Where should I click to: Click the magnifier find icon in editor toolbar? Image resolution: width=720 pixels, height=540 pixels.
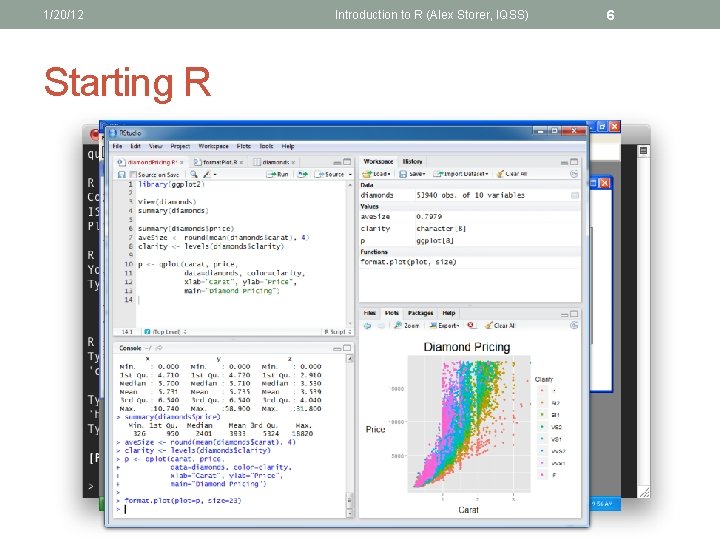click(x=194, y=174)
